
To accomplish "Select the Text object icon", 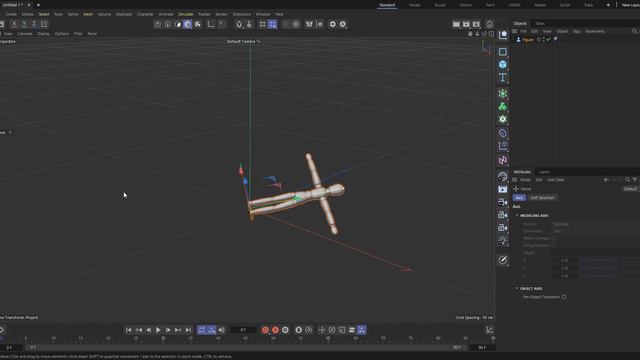I will 502,78.
